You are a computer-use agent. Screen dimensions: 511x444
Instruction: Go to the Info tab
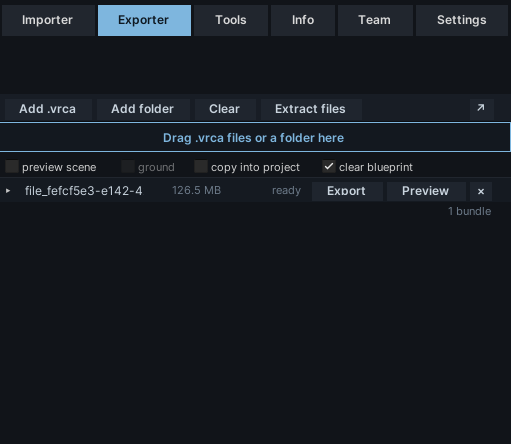(303, 20)
